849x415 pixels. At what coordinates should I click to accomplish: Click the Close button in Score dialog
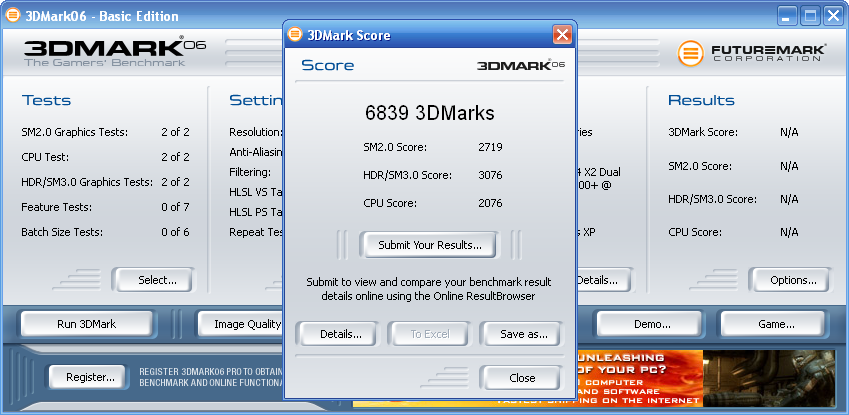[522, 378]
